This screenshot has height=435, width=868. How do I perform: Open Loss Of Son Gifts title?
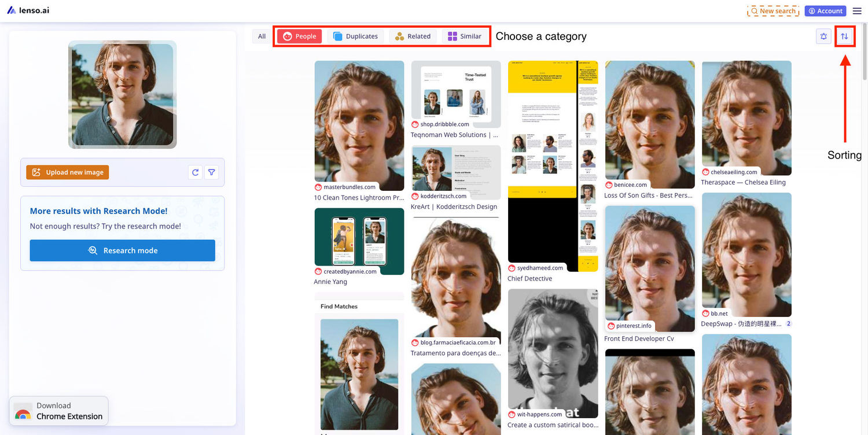tap(649, 196)
